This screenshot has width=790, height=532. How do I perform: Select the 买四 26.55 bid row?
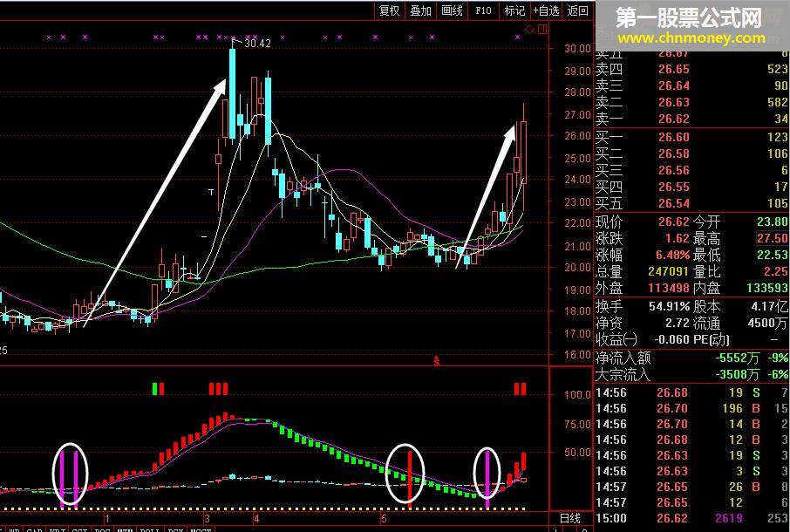point(691,187)
